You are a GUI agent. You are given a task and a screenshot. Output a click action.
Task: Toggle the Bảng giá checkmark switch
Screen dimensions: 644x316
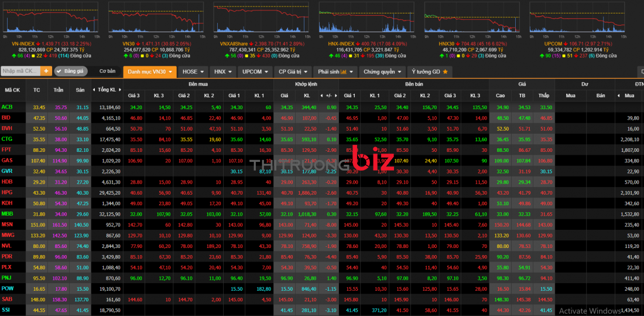[60, 72]
